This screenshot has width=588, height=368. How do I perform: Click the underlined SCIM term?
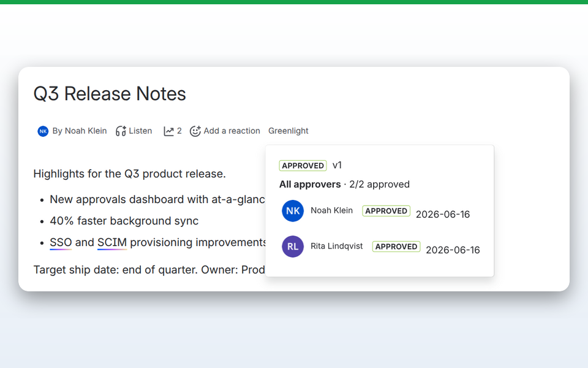111,243
